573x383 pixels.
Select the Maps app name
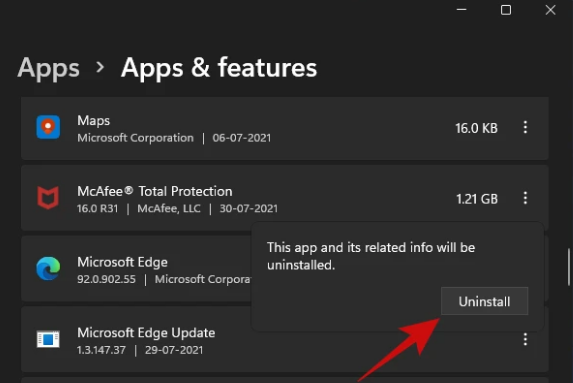(x=94, y=121)
